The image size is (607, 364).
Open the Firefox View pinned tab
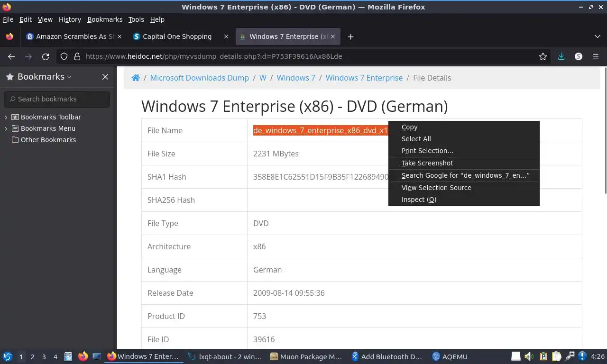point(9,36)
